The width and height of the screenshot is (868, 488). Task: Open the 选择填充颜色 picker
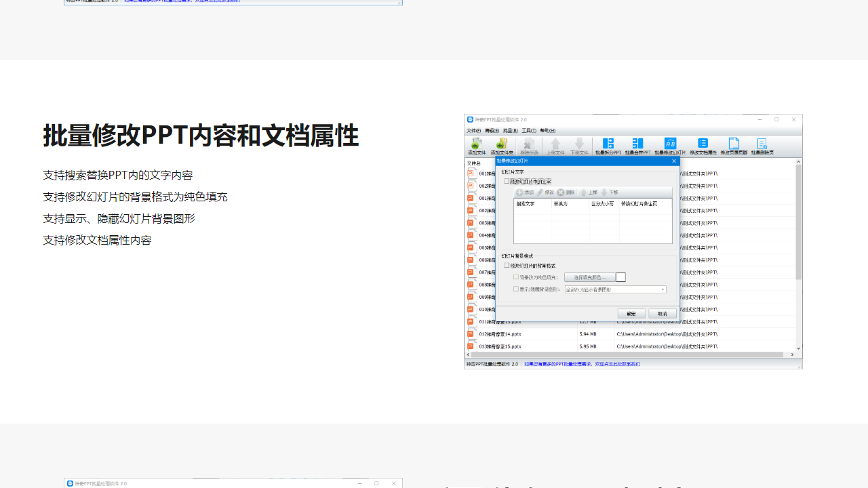(590, 277)
